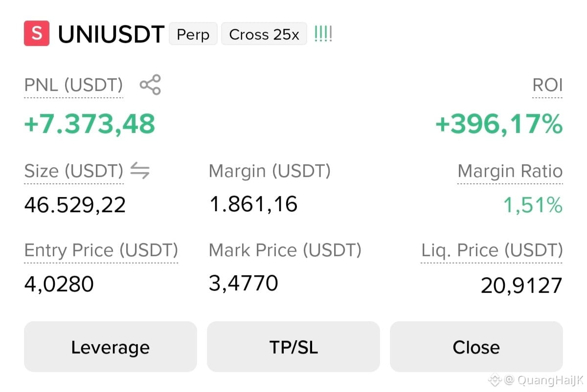
Task: Click the Binance watermark logo
Action: click(x=495, y=379)
